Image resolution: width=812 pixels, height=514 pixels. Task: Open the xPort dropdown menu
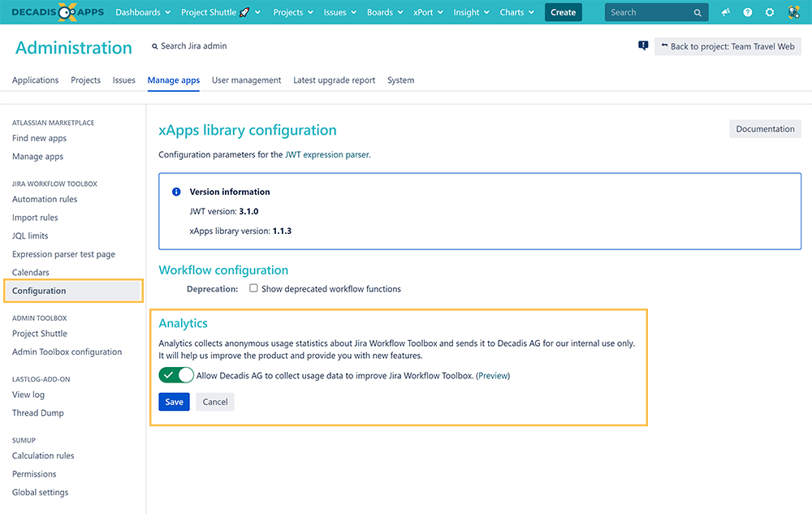point(428,12)
